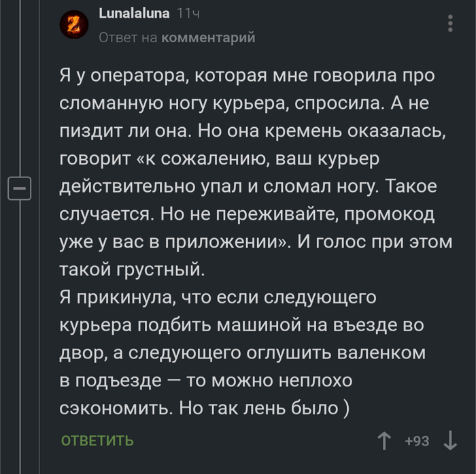Click the gray «Ответ на» label
The width and height of the screenshot is (476, 474).
[x=128, y=38]
